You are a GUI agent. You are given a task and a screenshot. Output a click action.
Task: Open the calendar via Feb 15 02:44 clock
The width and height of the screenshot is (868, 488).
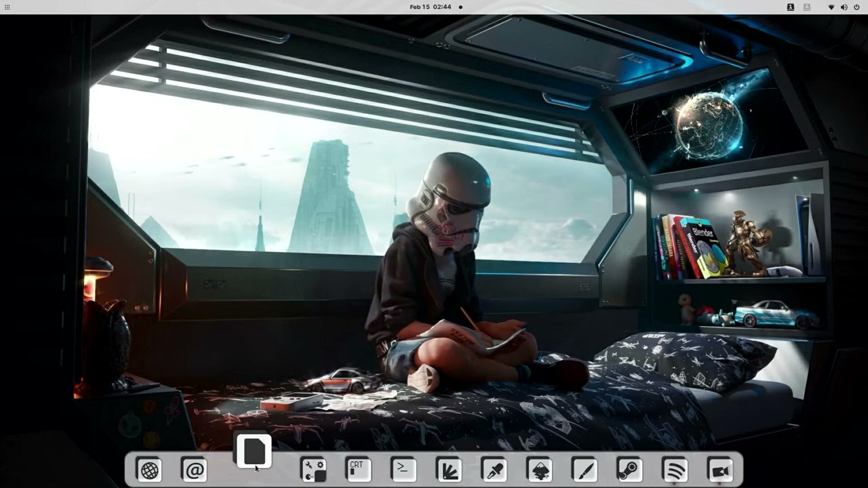(x=431, y=7)
